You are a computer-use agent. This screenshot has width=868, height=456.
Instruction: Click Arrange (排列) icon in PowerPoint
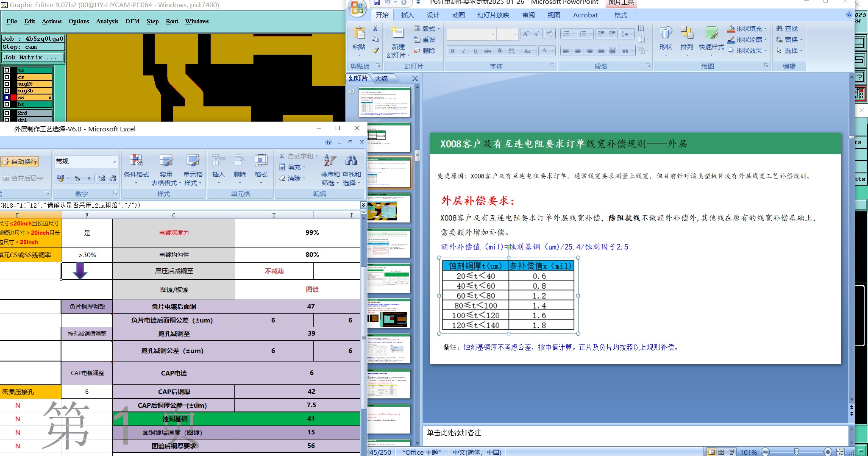687,33
